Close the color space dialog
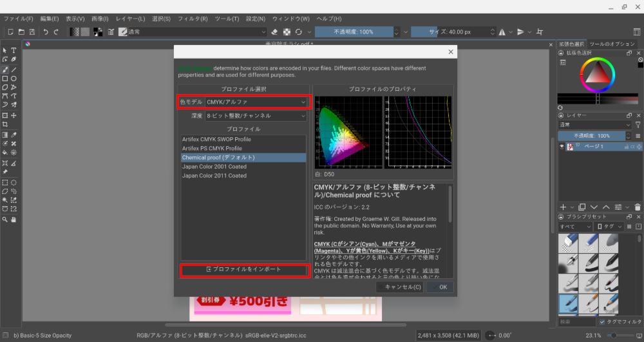This screenshot has width=644, height=342. 451,52
